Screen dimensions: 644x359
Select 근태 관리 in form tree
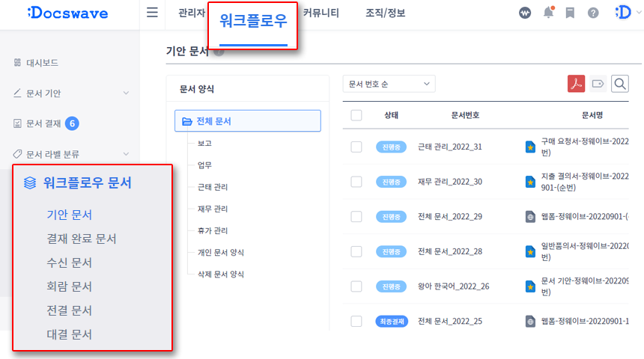(x=213, y=187)
